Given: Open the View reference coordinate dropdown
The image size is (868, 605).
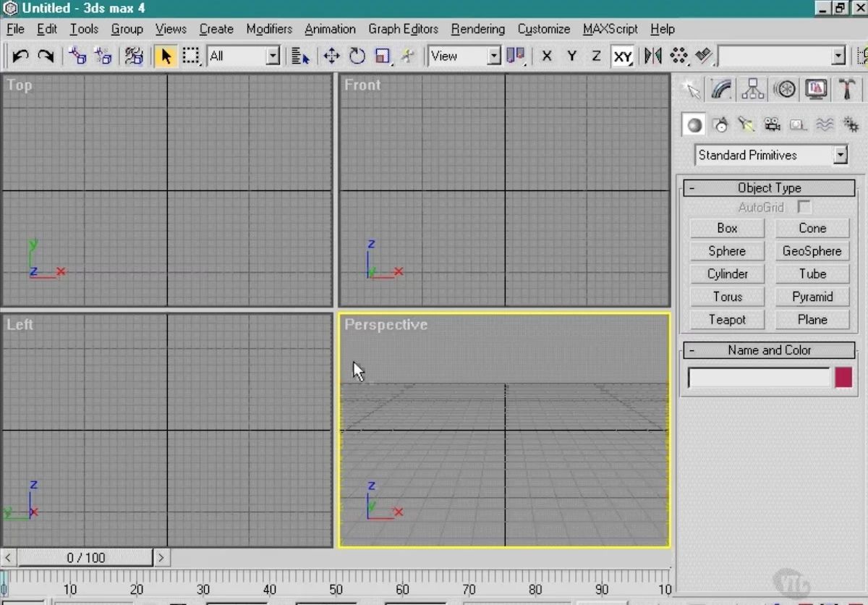Looking at the screenshot, I should pyautogui.click(x=493, y=56).
